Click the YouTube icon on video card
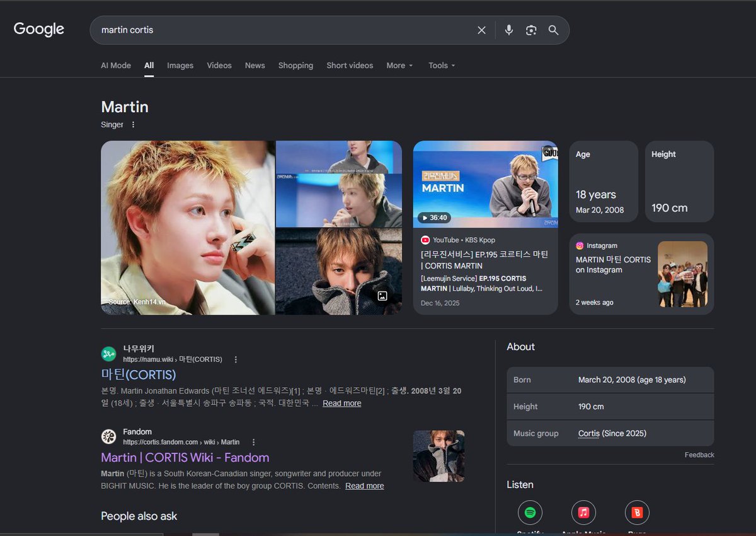 [425, 240]
